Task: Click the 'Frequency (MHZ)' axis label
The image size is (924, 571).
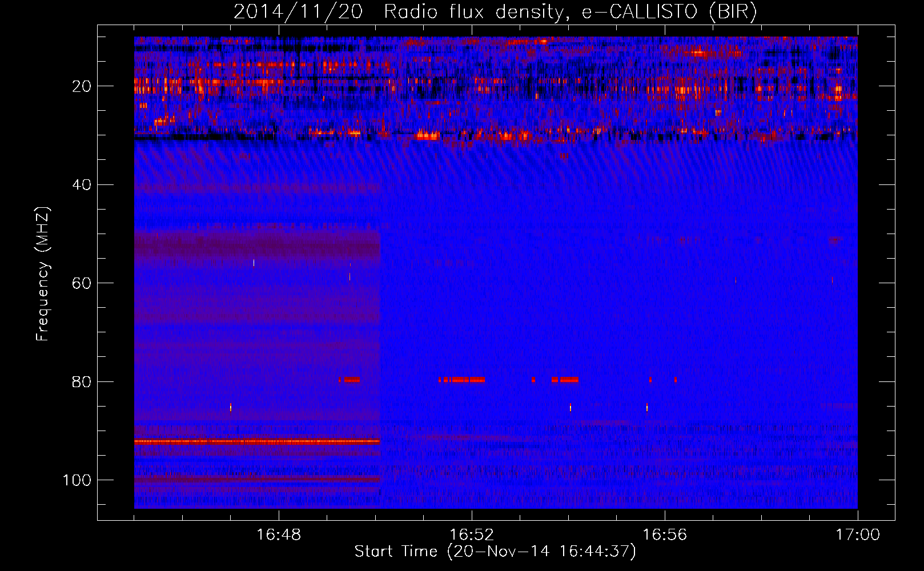Action: pyautogui.click(x=43, y=274)
